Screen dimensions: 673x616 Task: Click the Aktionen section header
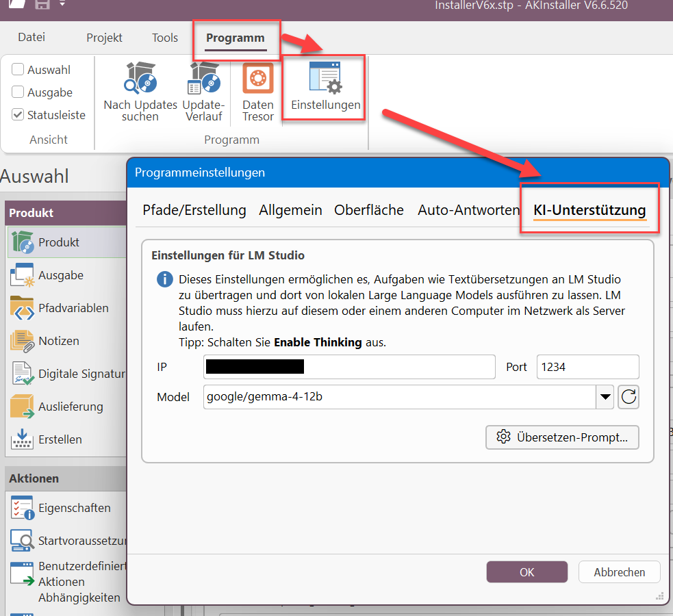tap(67, 478)
